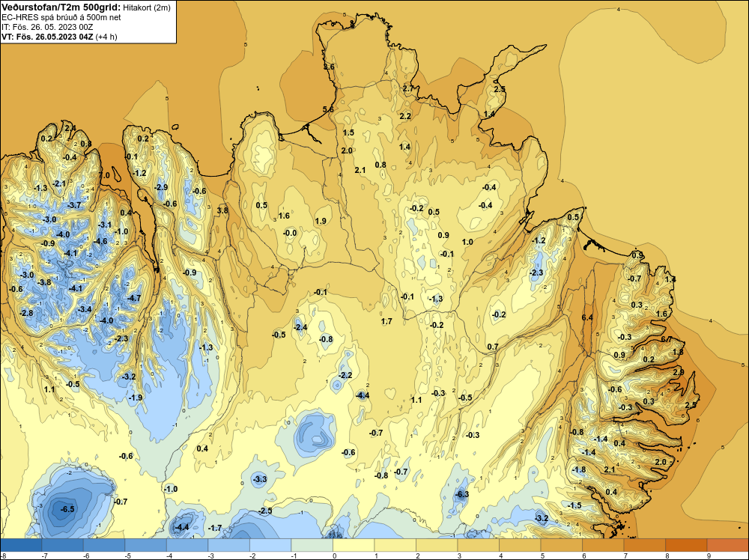
Task: Click the 'Hitakort (2m)' label
Action: [147, 7]
